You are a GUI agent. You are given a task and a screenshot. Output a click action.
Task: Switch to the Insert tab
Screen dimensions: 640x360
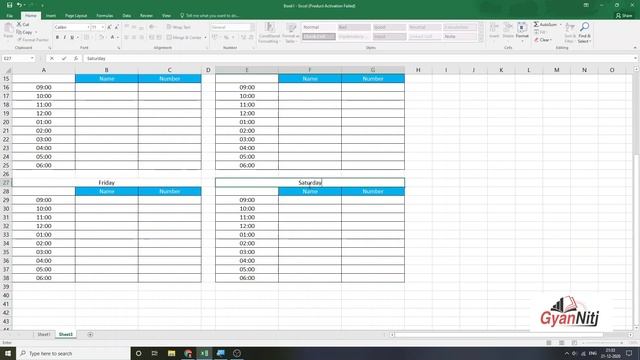[x=51, y=16]
